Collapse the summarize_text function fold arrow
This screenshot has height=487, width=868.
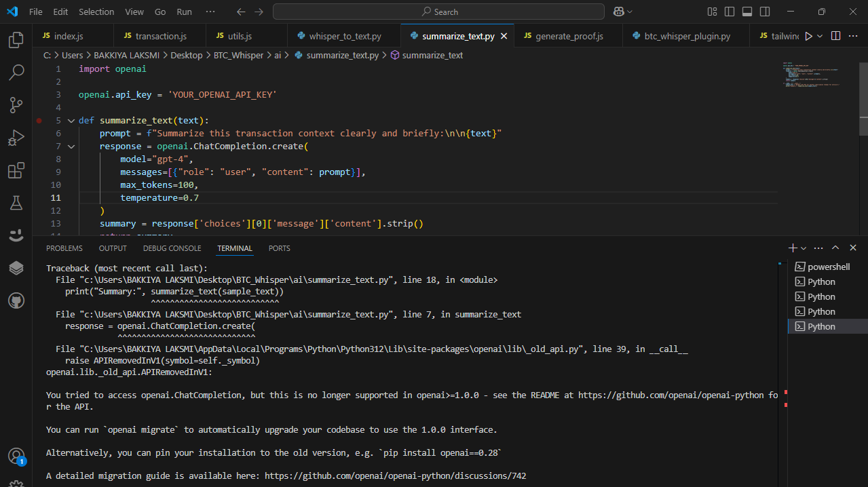71,121
